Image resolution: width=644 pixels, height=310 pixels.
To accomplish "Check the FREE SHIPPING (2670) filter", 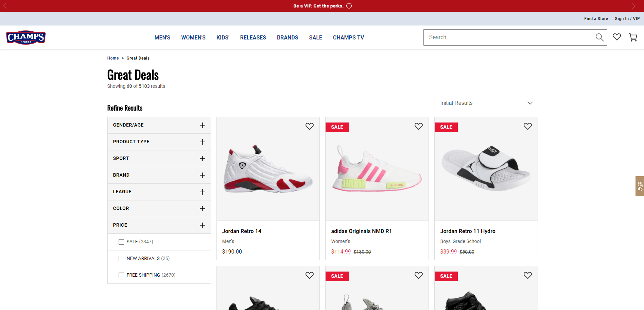I will 121,275.
